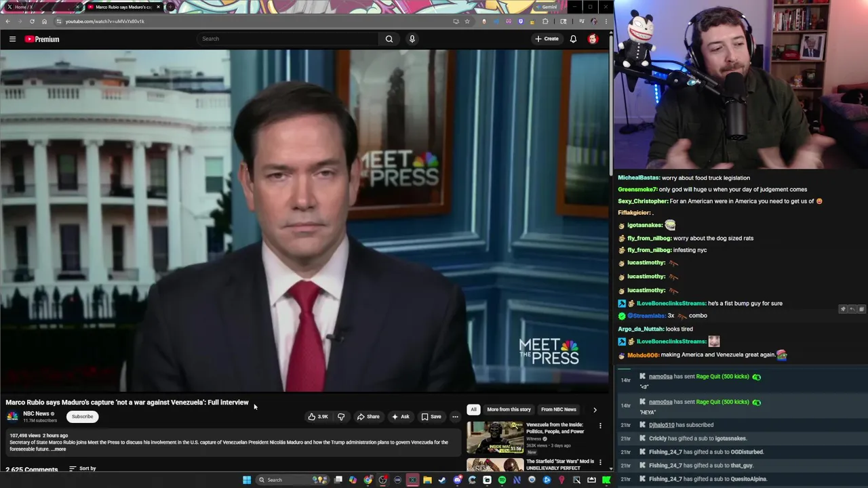
Task: Open Venezuela from the Inside video thumbnail
Action: click(495, 437)
